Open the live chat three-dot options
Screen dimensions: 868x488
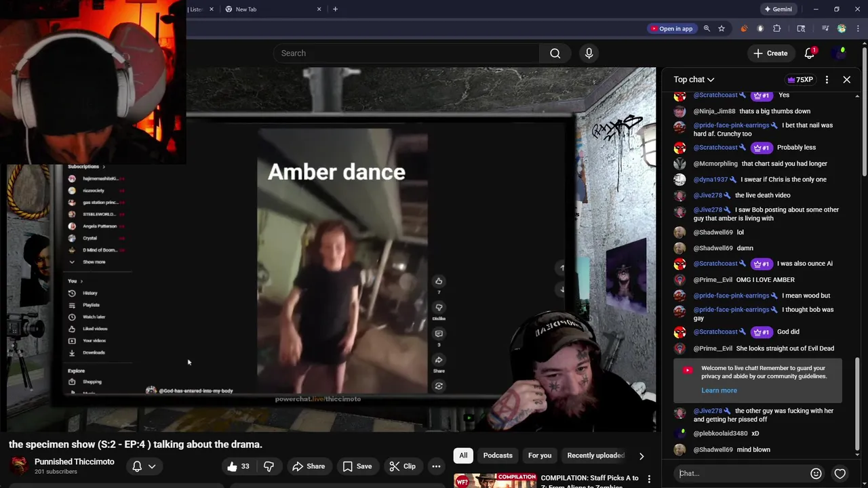coord(827,80)
